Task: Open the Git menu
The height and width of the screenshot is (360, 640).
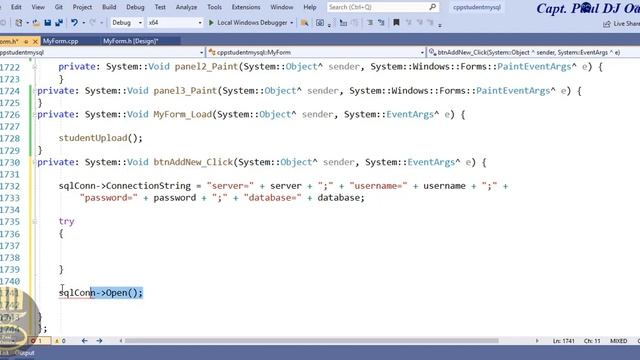Action: (x=59, y=7)
